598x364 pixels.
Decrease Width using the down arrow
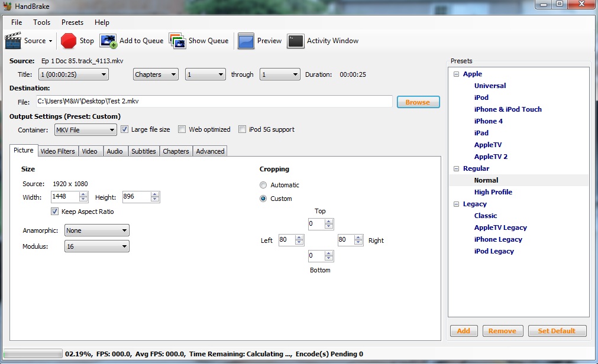pyautogui.click(x=83, y=199)
